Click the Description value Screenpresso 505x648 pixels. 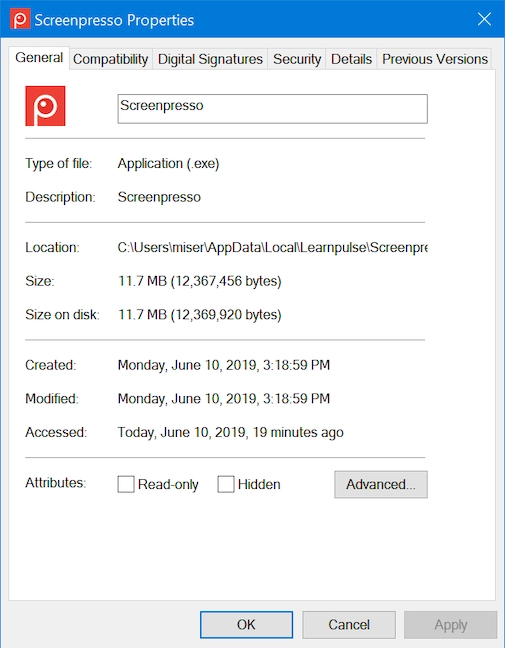[159, 197]
